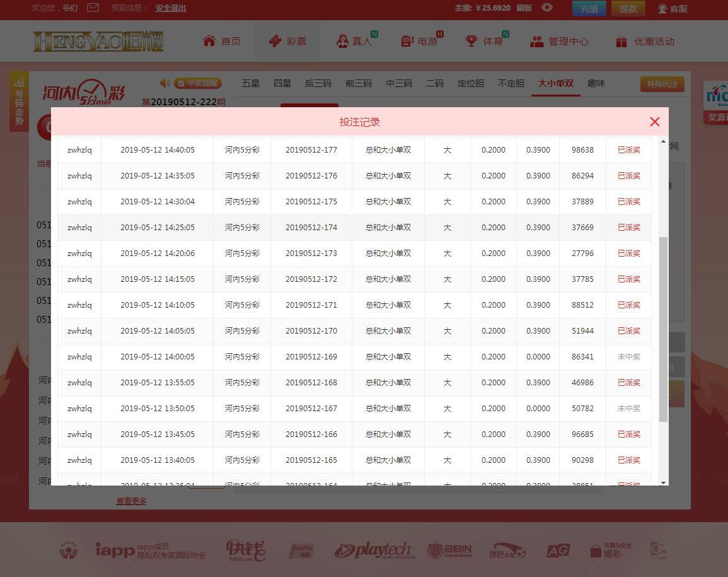The height and width of the screenshot is (577, 728).
Task: Click the 提款 withdraw button
Action: (x=628, y=8)
